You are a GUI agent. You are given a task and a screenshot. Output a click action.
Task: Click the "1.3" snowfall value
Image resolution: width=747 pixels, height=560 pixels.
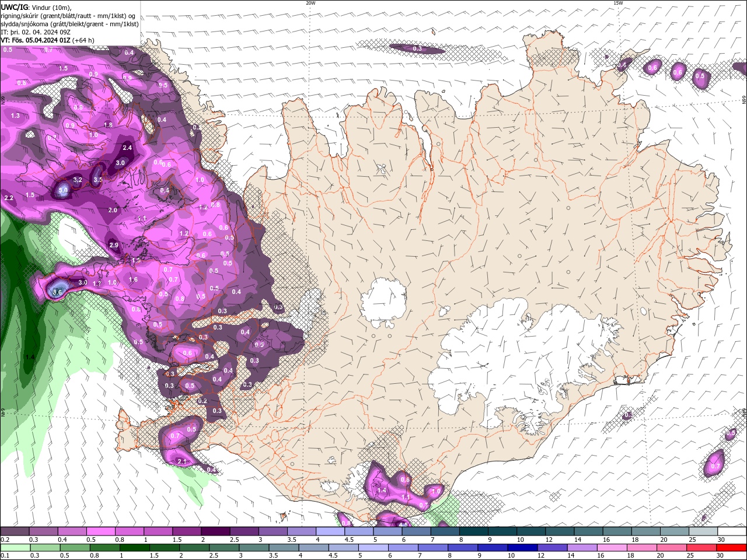point(15,116)
